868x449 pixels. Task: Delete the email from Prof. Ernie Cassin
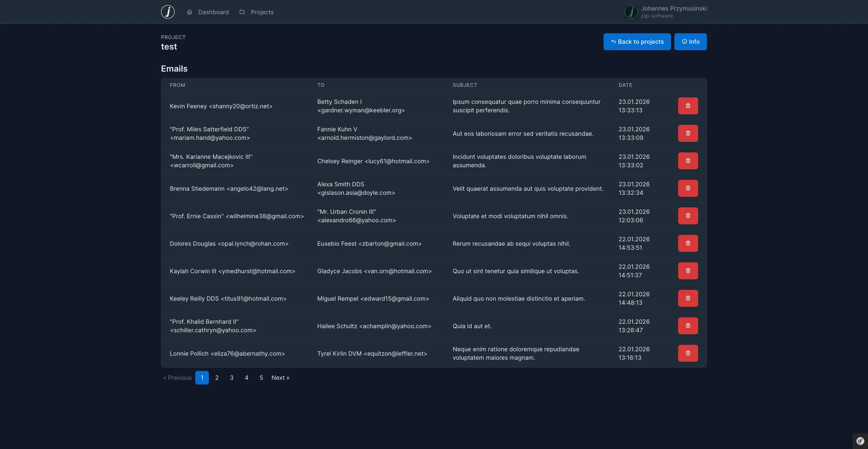(x=688, y=216)
